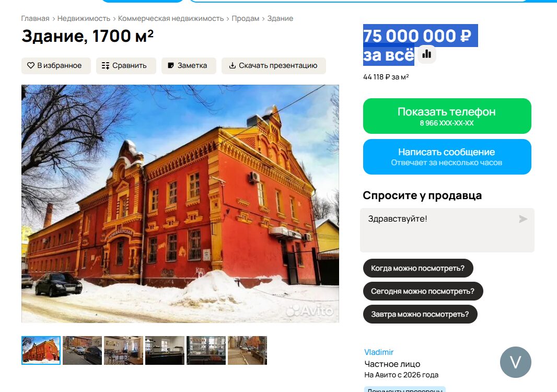Select the last thumbnail in gallery
This screenshot has width=557, height=392.
(x=247, y=350)
